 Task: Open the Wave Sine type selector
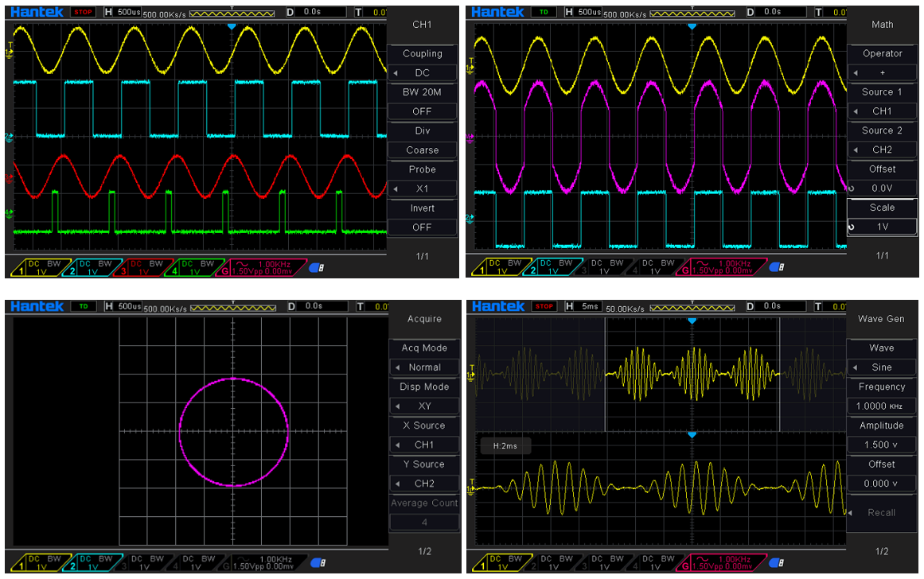click(881, 367)
